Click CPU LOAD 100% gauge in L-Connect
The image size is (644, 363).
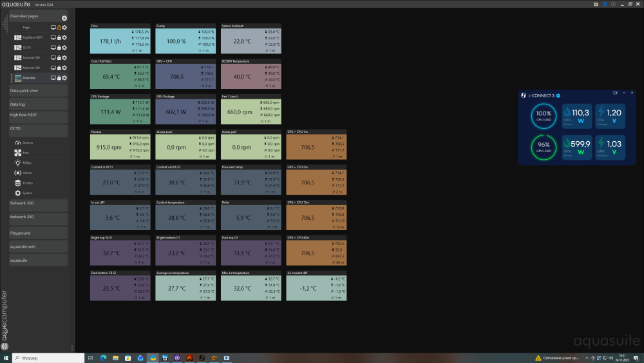point(544,116)
